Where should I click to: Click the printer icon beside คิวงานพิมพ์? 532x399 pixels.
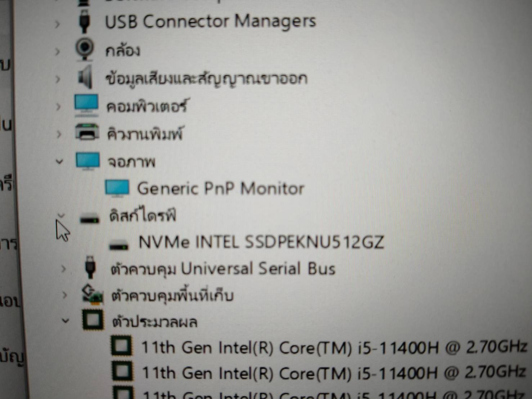pyautogui.click(x=87, y=133)
